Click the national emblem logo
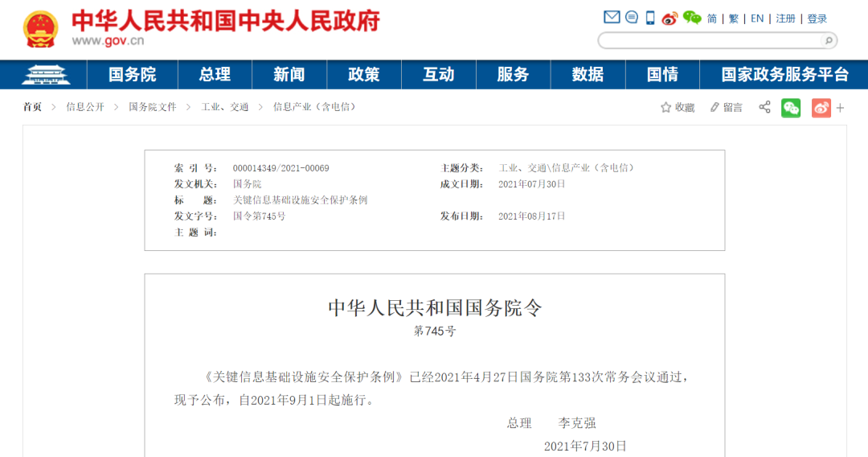The image size is (868, 457). (40, 29)
